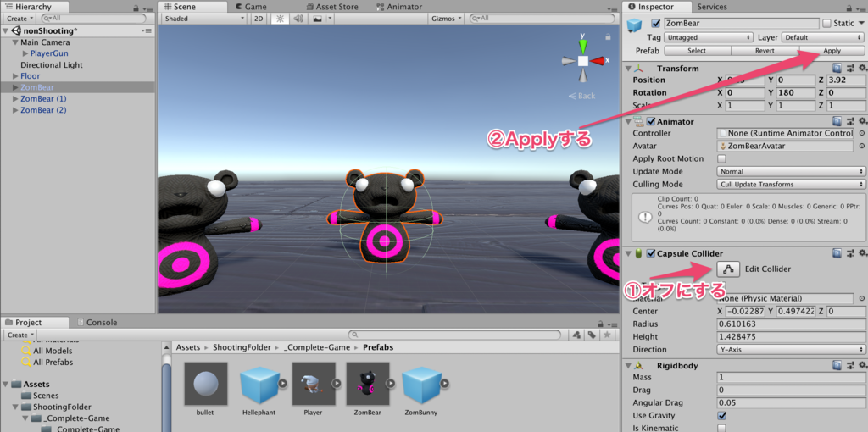Image resolution: width=868 pixels, height=432 pixels.
Task: Click Project favorites star icon
Action: 607,335
